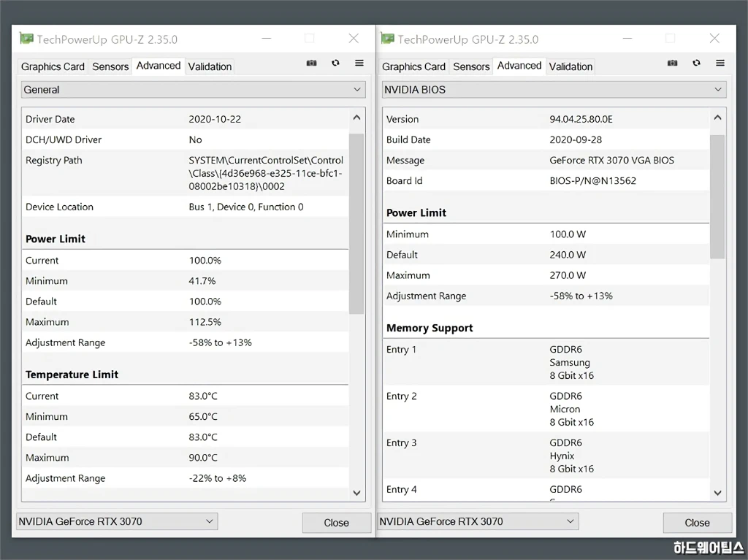The width and height of the screenshot is (748, 560).
Task: Click the scrollbar thumb in right window
Action: (717, 196)
